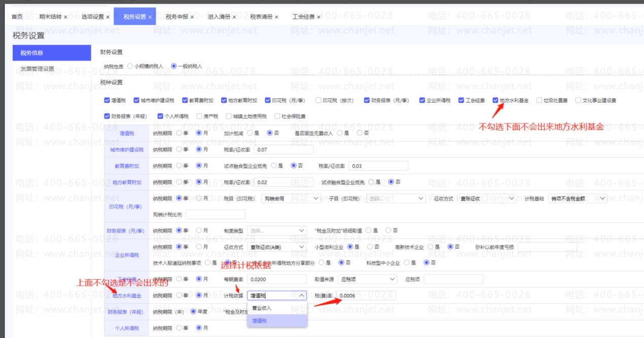Image resolution: width=644 pixels, height=338 pixels.
Task: Toggle the 工会经费 tax type checkbox
Action: [x=461, y=100]
